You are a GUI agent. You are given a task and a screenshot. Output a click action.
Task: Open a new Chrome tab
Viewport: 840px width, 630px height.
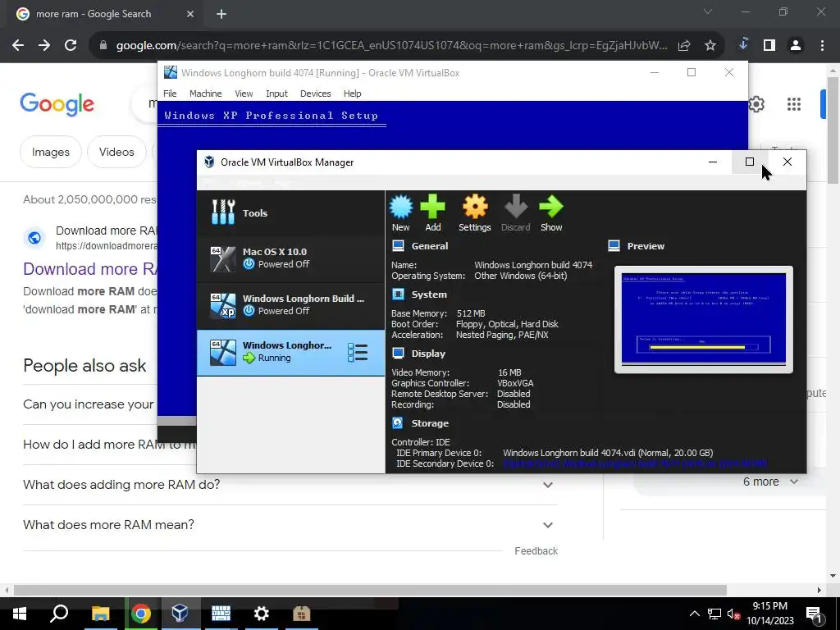coord(221,14)
